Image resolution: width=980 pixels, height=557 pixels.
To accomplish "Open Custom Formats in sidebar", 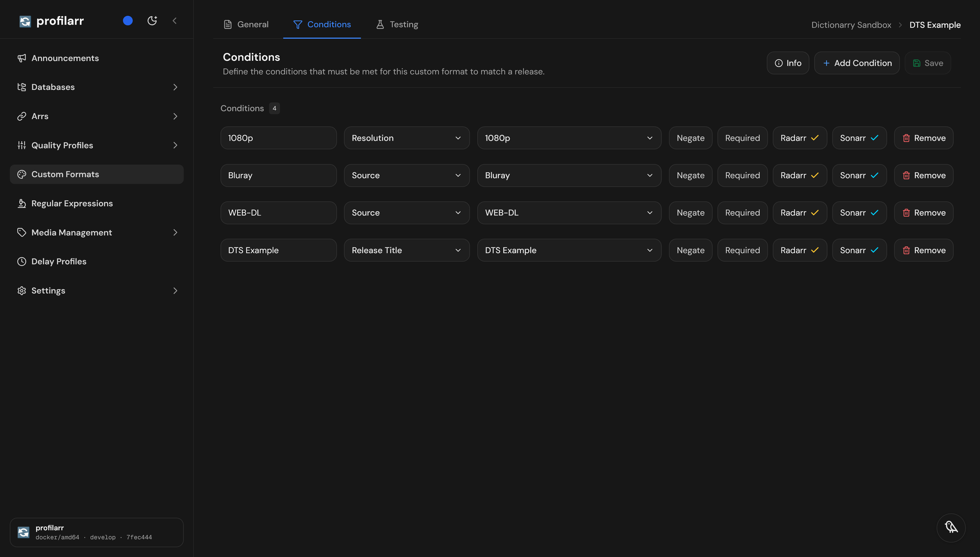I will [x=97, y=174].
